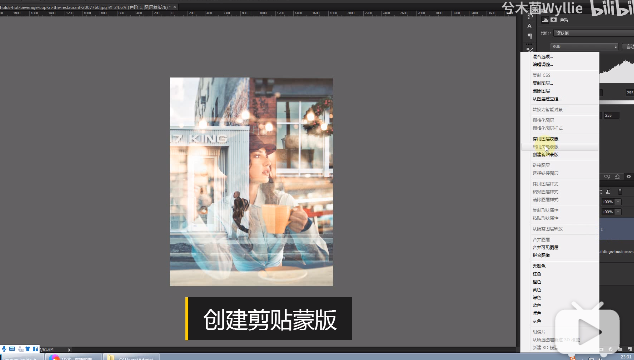Open the layer Fill percentage dropdown arrow
The width and height of the screenshot is (634, 360).
(618, 212)
